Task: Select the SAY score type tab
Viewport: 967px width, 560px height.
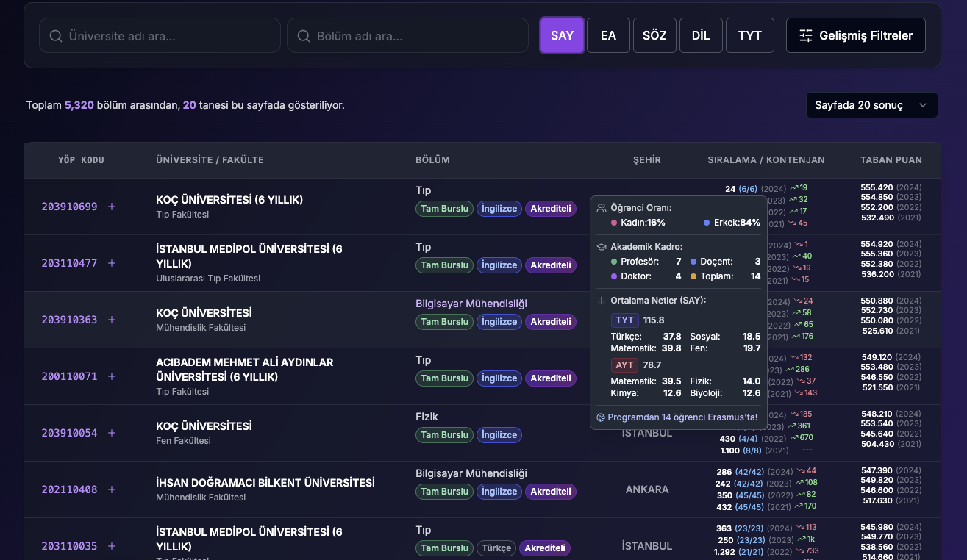Action: pos(562,35)
